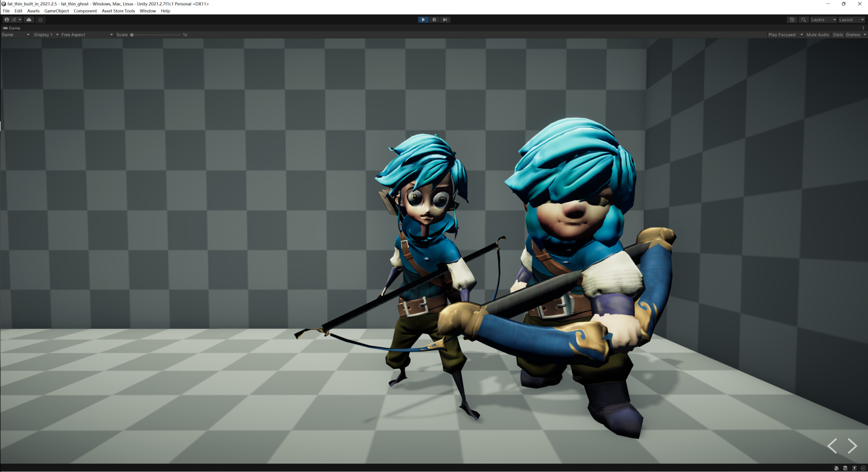The image size is (868, 472).
Task: Click the debugger attach icon in status bar
Action: tap(837, 468)
